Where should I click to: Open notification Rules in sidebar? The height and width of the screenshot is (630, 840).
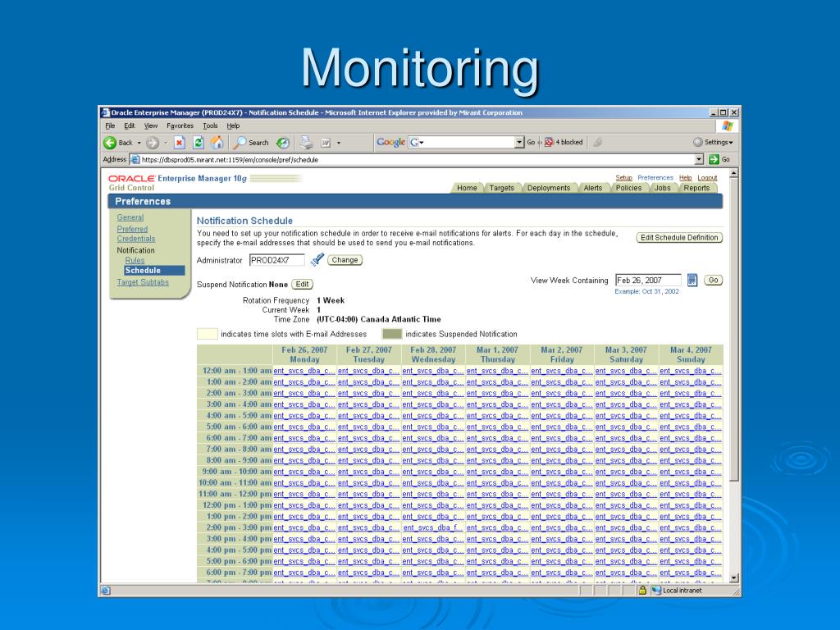pyautogui.click(x=135, y=260)
